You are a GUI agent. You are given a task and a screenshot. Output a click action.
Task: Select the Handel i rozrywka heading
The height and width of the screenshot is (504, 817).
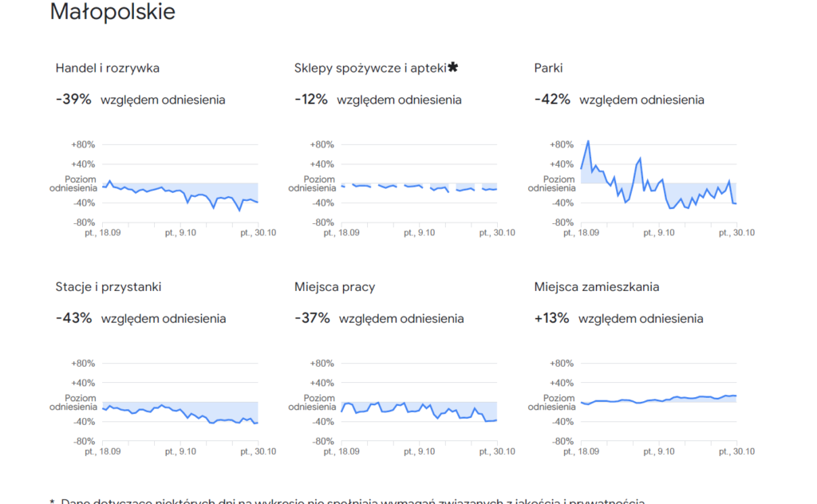point(108,69)
